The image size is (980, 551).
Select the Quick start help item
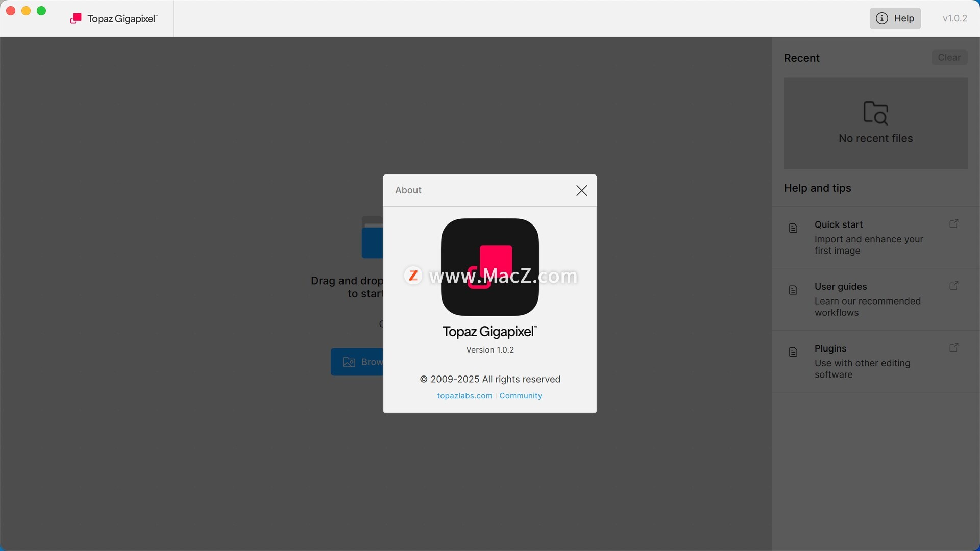click(869, 238)
